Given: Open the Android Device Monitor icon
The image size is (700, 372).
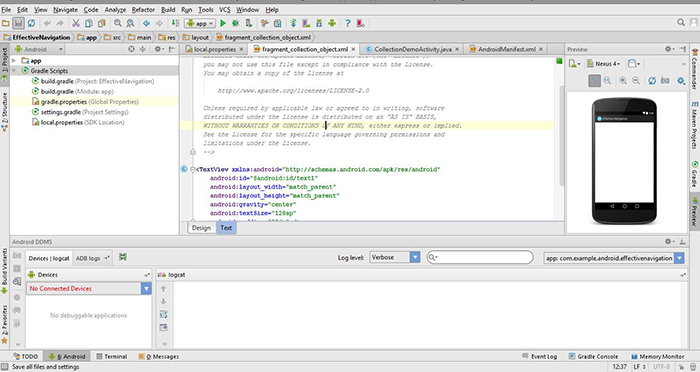Looking at the screenshot, I should [x=332, y=23].
